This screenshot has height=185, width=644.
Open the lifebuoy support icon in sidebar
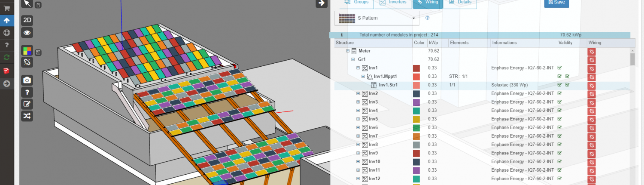7,33
